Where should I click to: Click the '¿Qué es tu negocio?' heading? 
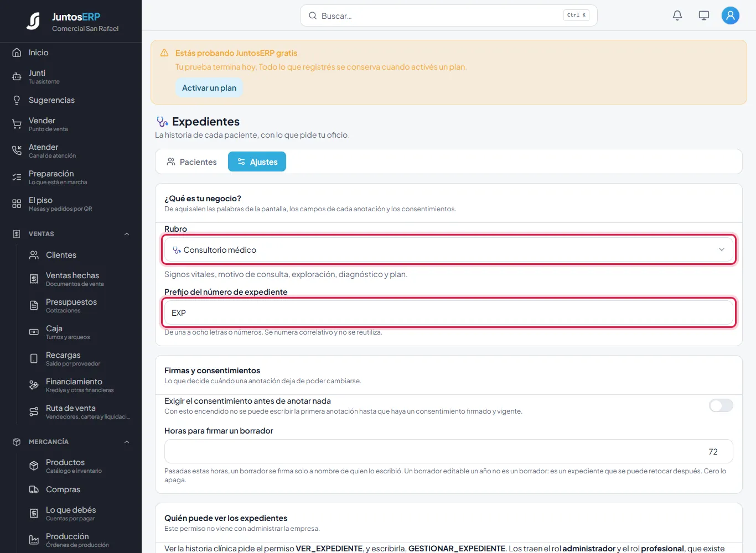click(203, 199)
